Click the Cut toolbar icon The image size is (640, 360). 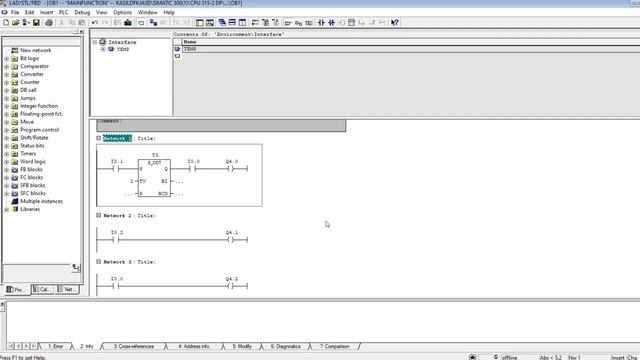click(62, 22)
